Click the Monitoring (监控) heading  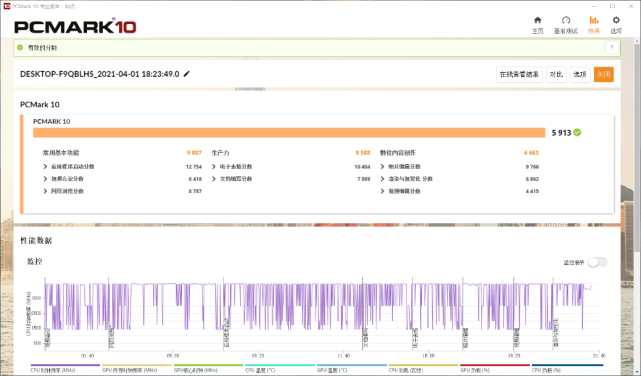(x=35, y=261)
